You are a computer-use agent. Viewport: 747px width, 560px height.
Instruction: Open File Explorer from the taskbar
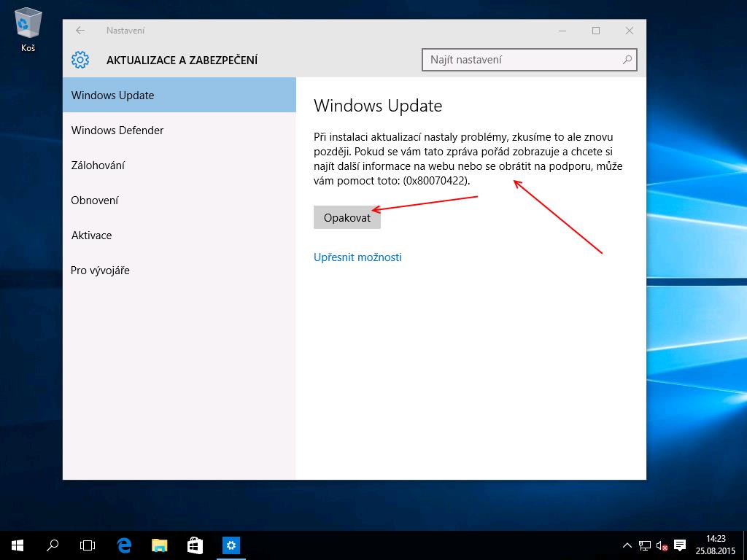coord(160,545)
